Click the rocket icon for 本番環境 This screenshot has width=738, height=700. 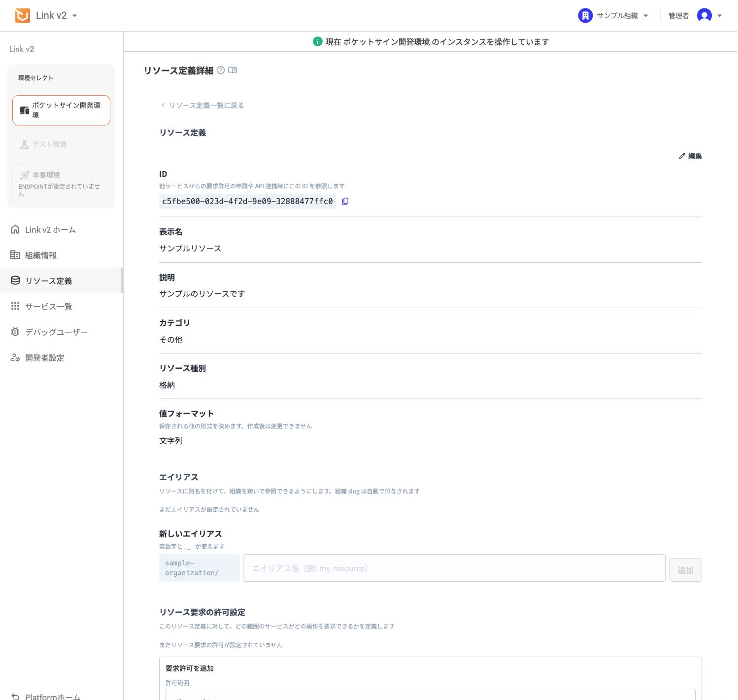(24, 175)
